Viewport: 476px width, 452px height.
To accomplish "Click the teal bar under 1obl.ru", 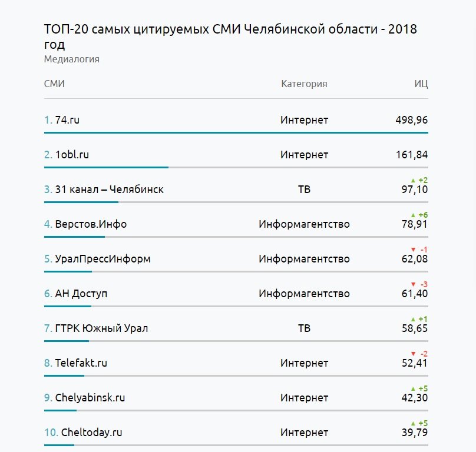I will pyautogui.click(x=106, y=168).
